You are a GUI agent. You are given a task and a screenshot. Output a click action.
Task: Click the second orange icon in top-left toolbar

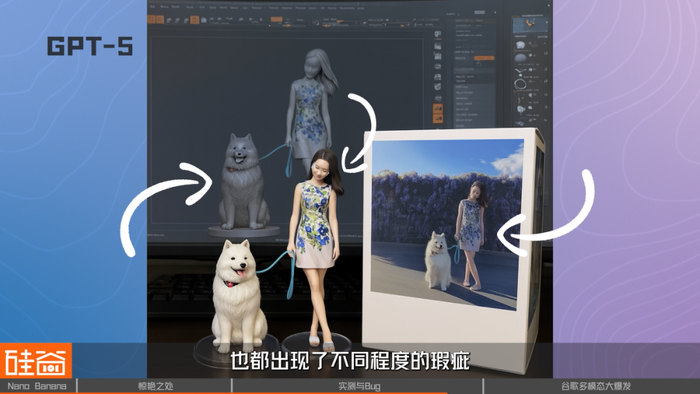click(x=159, y=20)
